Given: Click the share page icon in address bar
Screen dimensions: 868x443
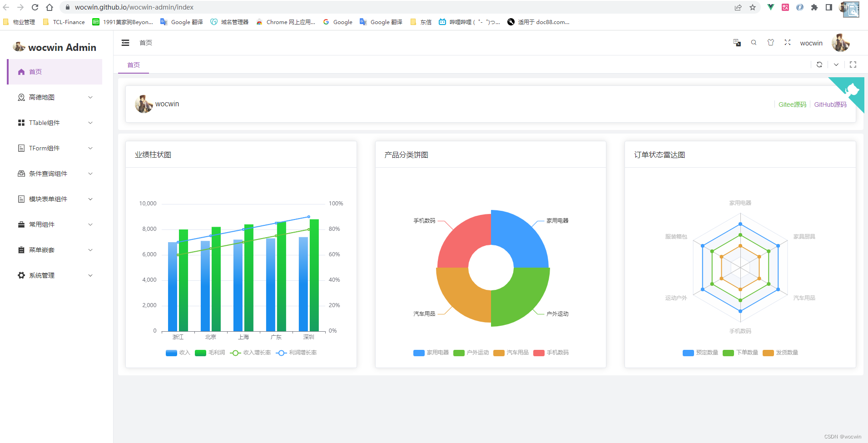Looking at the screenshot, I should (x=738, y=7).
